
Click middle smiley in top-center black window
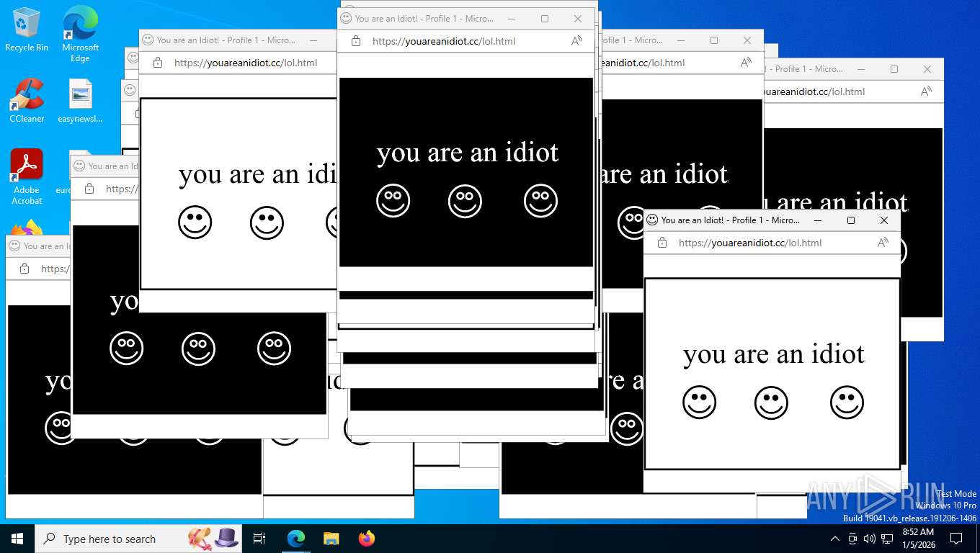pos(465,201)
